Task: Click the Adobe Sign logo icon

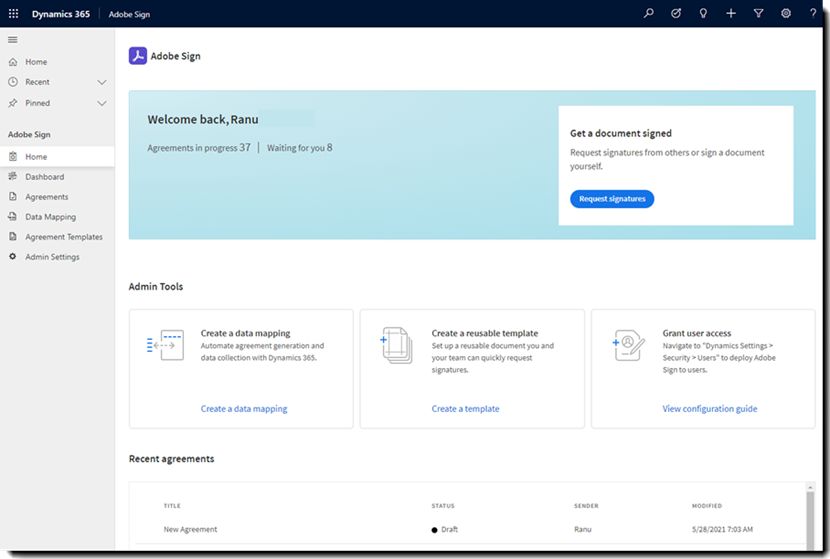Action: pos(138,56)
